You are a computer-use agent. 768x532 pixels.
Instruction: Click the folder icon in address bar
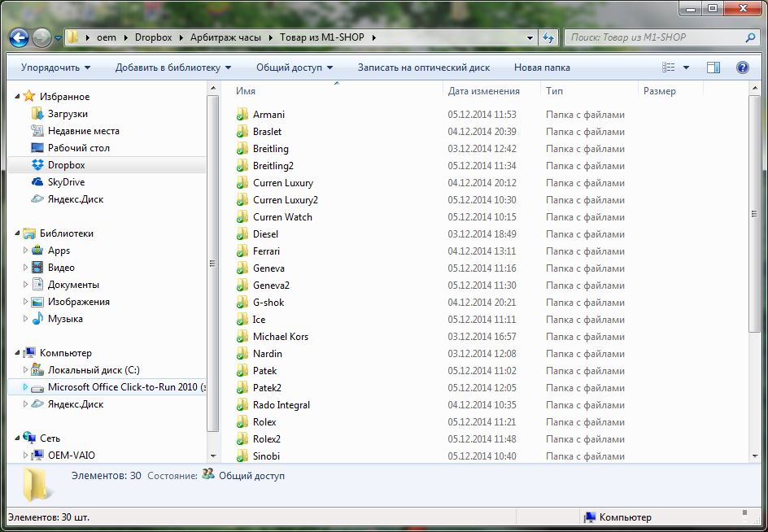(x=72, y=37)
